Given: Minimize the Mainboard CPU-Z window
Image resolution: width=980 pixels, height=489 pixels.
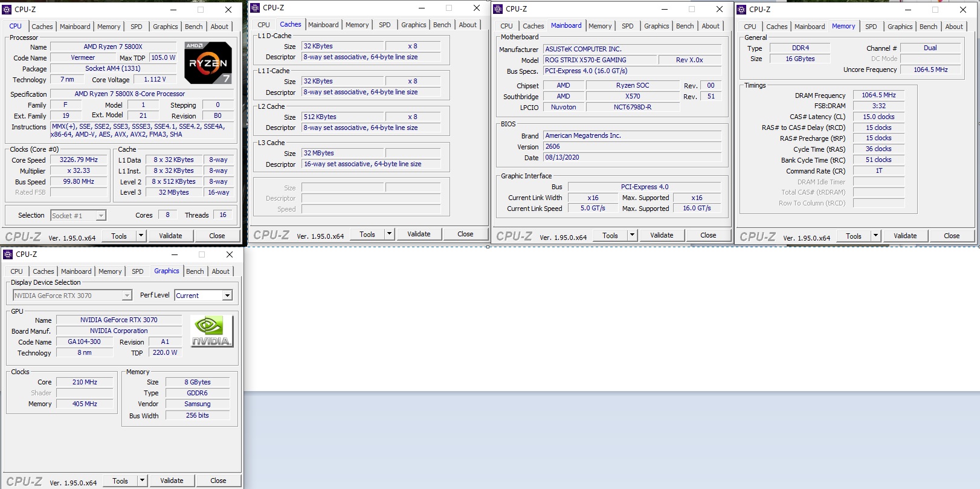Looking at the screenshot, I should pyautogui.click(x=664, y=9).
